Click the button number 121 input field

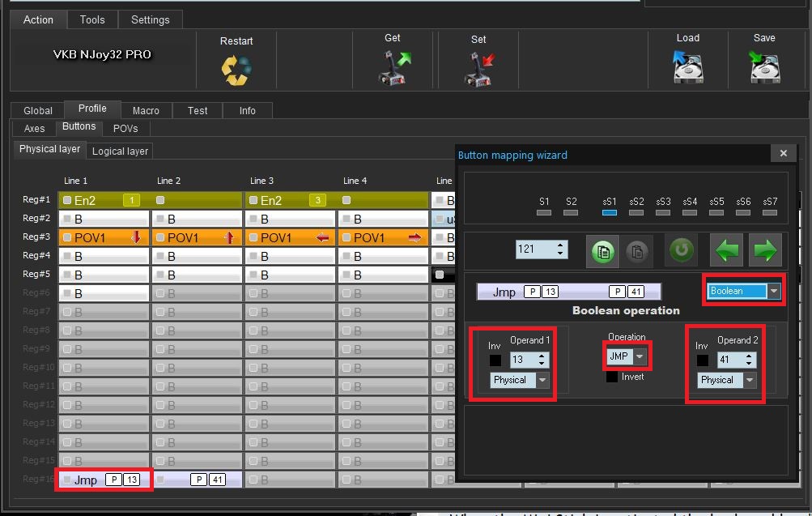pos(534,249)
